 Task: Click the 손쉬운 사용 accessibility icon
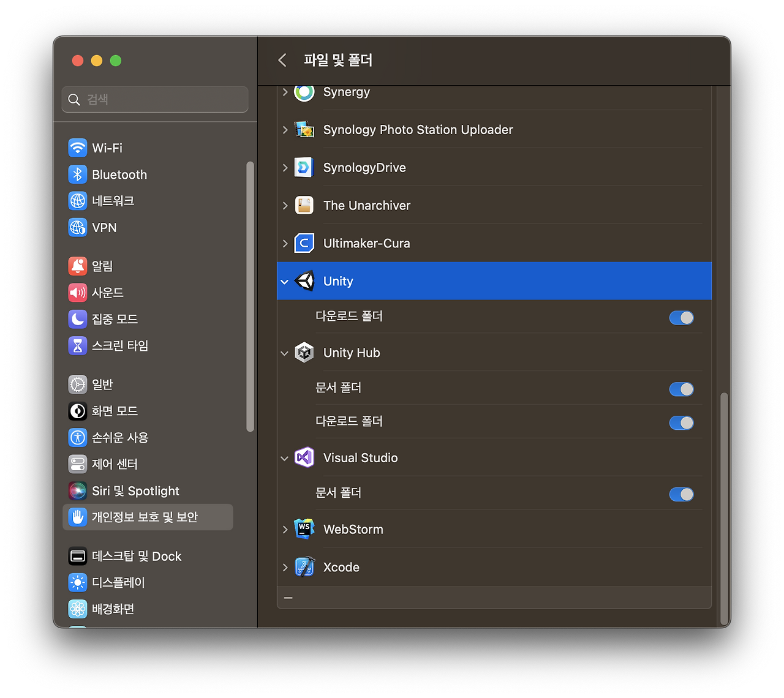pyautogui.click(x=78, y=438)
